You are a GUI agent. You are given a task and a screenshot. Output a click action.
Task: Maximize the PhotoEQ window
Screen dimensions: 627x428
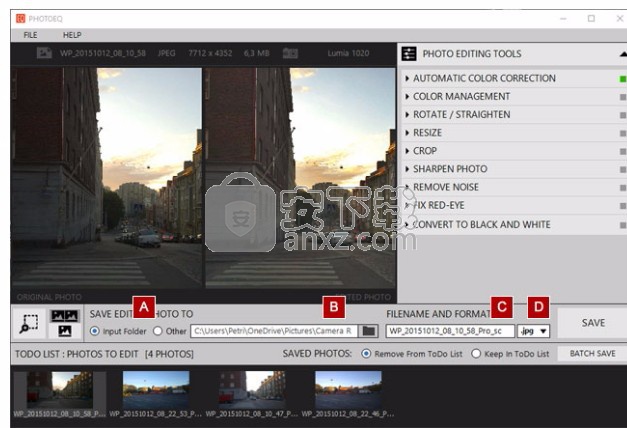591,18
